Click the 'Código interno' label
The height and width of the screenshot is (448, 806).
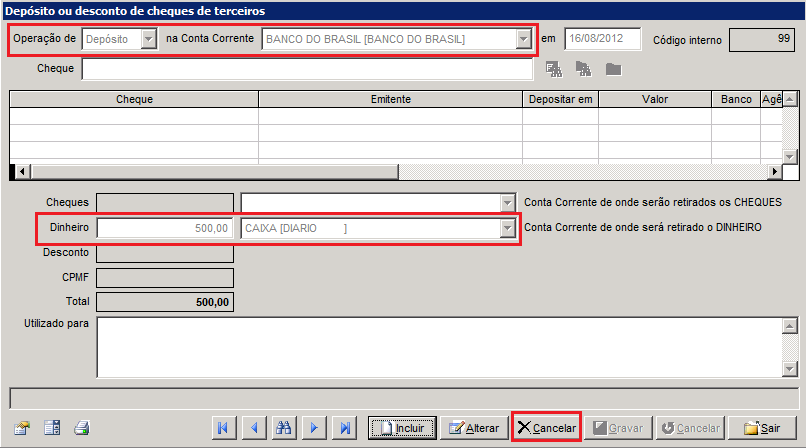[x=687, y=40]
